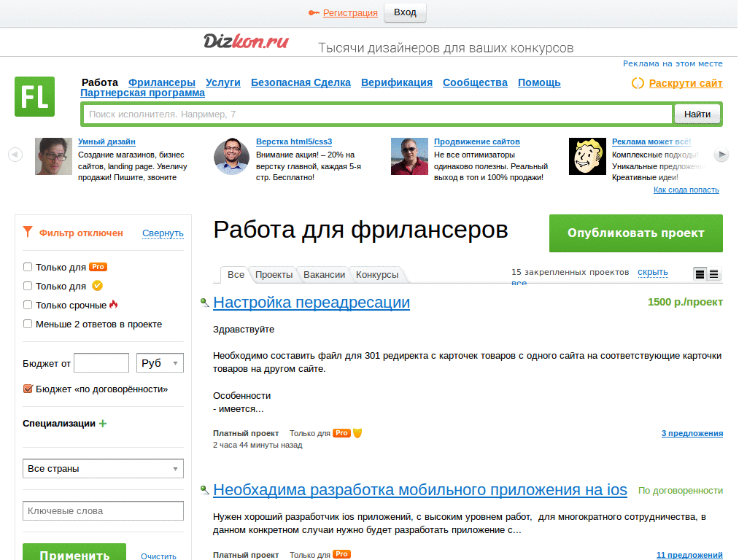747x560 pixels.
Task: Click the yellow verification checkmark badge
Action: [96, 287]
